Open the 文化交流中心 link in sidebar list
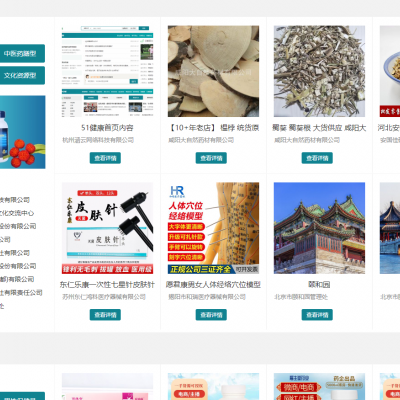The height and width of the screenshot is (400, 400). pyautogui.click(x=17, y=213)
